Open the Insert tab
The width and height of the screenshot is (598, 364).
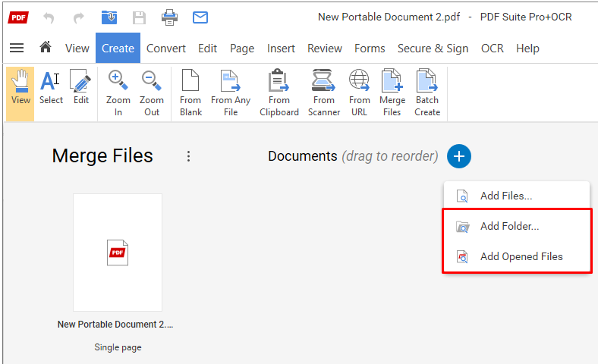[281, 49]
